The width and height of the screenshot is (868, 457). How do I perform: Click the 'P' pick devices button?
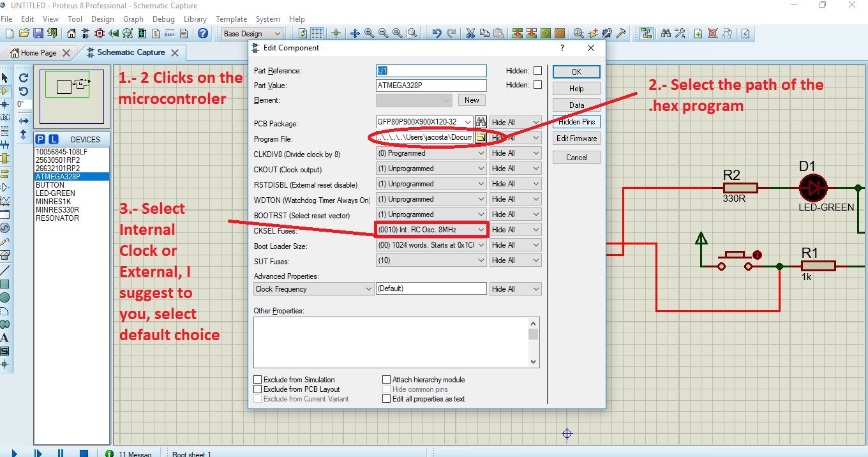(x=40, y=139)
